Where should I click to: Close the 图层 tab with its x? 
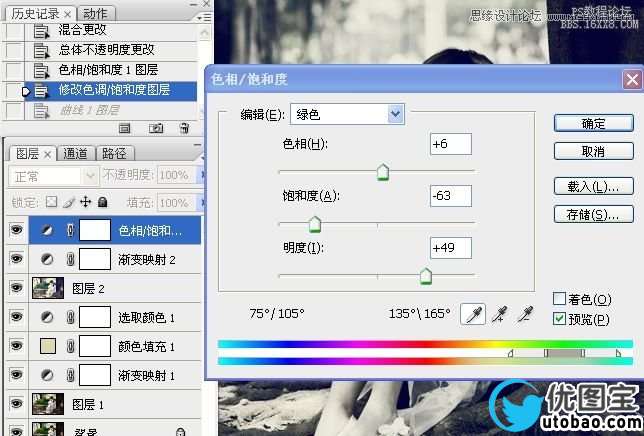47,155
